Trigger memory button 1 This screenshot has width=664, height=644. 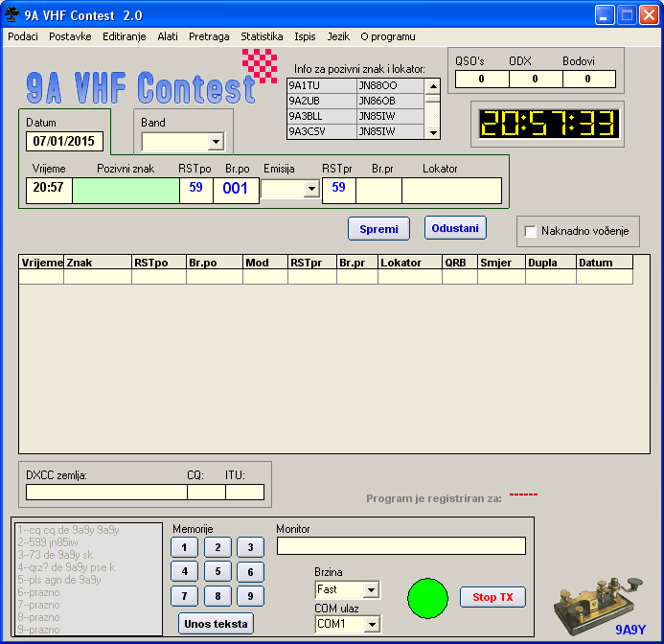184,547
